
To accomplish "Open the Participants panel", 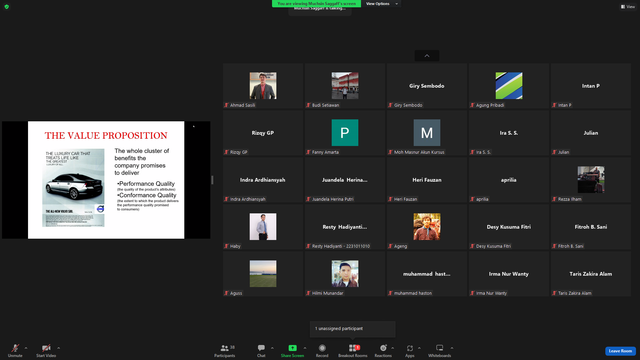I will pyautogui.click(x=224, y=351).
